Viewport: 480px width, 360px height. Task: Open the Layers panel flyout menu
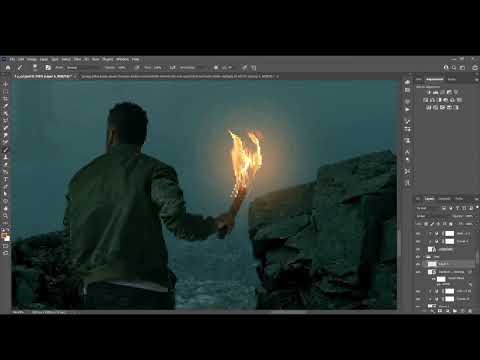[x=476, y=199]
